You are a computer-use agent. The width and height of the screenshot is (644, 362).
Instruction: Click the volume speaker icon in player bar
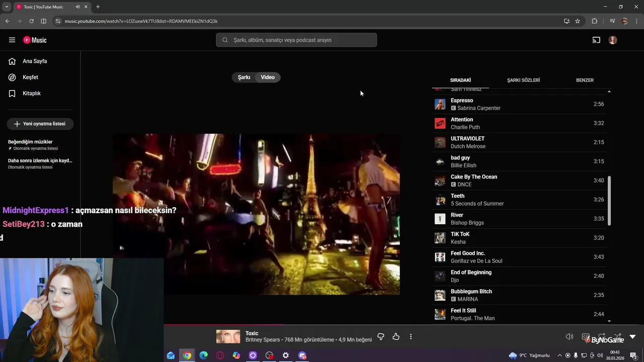[x=570, y=337]
